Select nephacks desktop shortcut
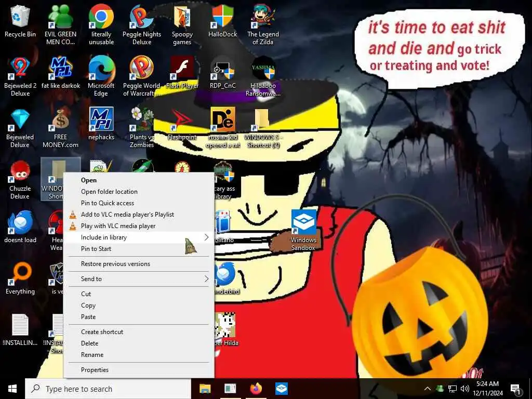532x399 pixels. click(101, 124)
